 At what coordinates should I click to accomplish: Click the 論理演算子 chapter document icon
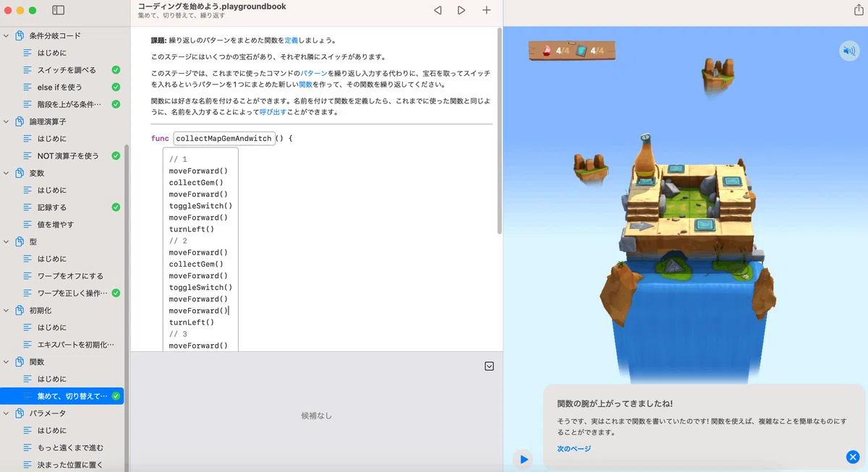20,121
